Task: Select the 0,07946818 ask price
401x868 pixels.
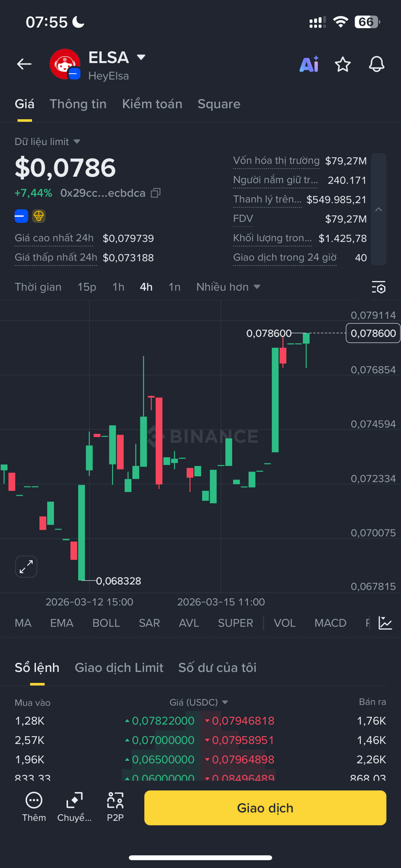Action: (x=243, y=721)
